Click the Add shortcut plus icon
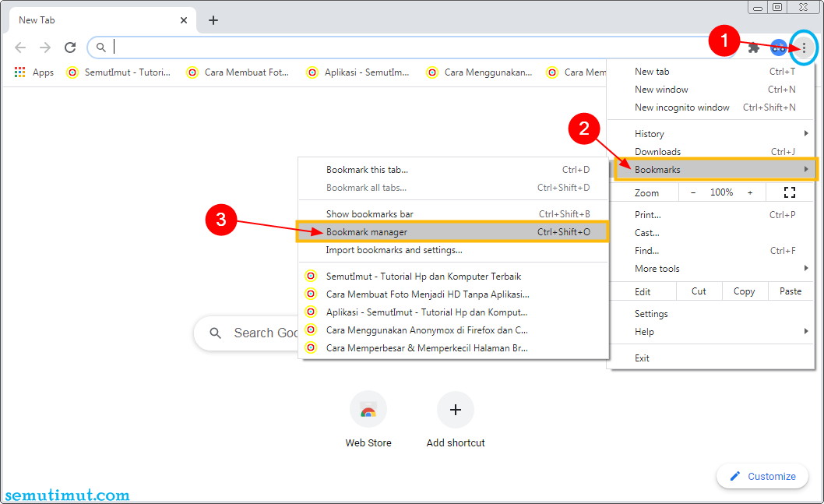 (455, 409)
